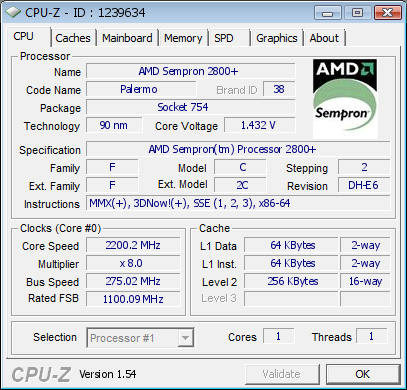Click the L1 Data associativity 2-way
The height and width of the screenshot is (390, 407).
click(x=365, y=245)
